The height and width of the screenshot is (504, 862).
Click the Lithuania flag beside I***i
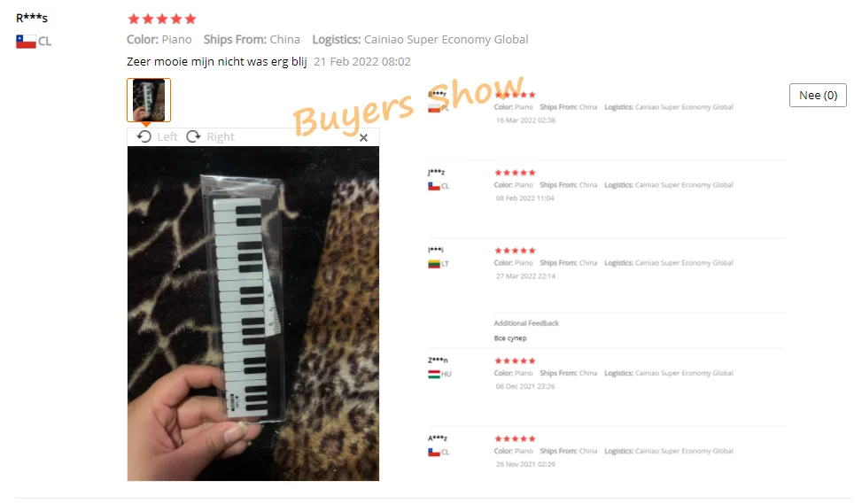434,264
